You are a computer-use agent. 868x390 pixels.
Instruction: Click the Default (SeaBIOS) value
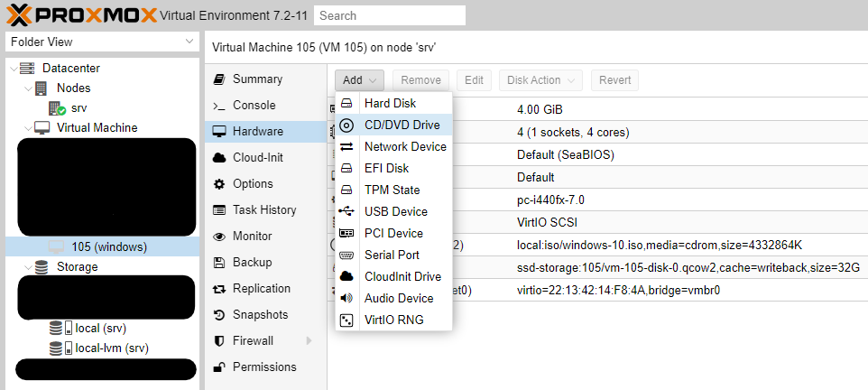tap(565, 155)
